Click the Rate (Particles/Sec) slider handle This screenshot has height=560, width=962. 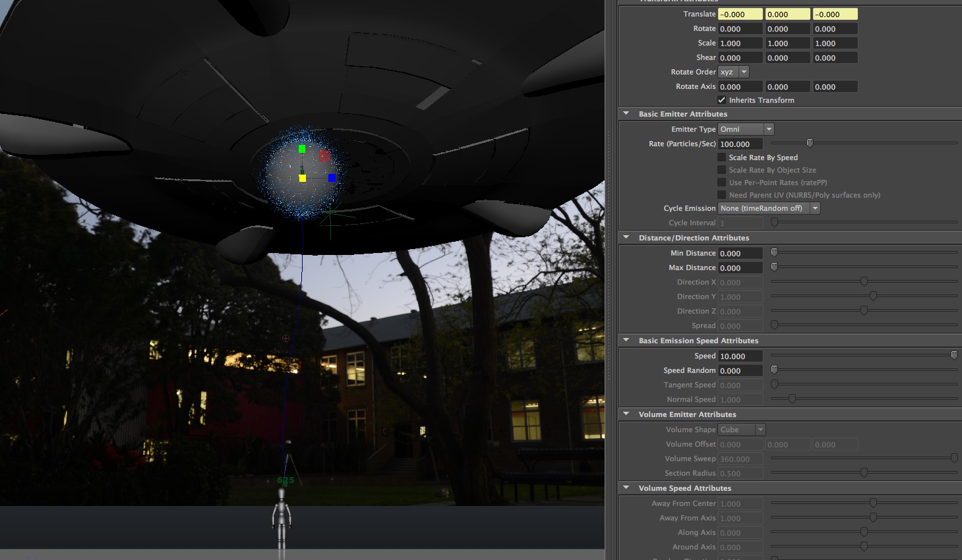(810, 143)
